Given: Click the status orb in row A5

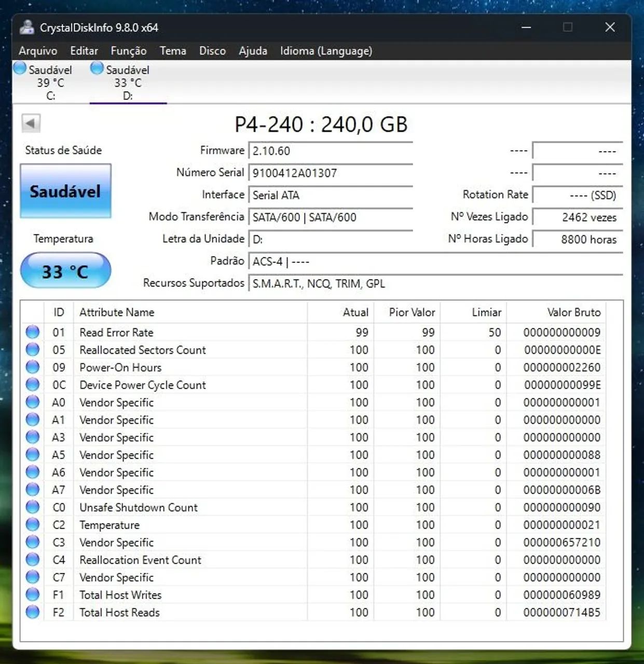Looking at the screenshot, I should coord(33,455).
